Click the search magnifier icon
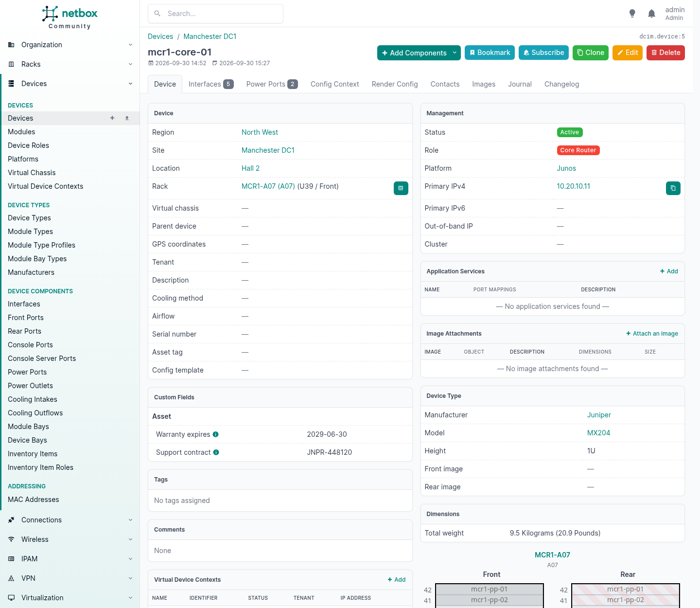700x608 pixels. click(x=157, y=14)
